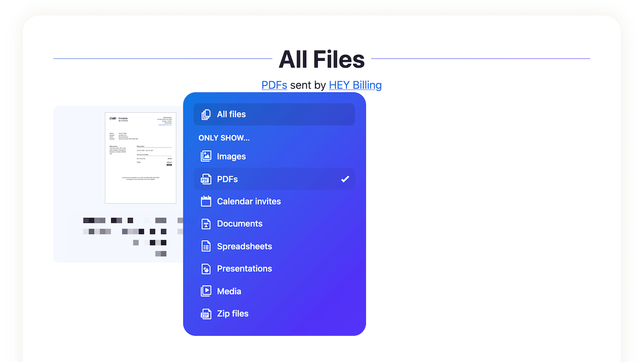The height and width of the screenshot is (362, 644).
Task: Filter the list by Documents
Action: point(274,224)
